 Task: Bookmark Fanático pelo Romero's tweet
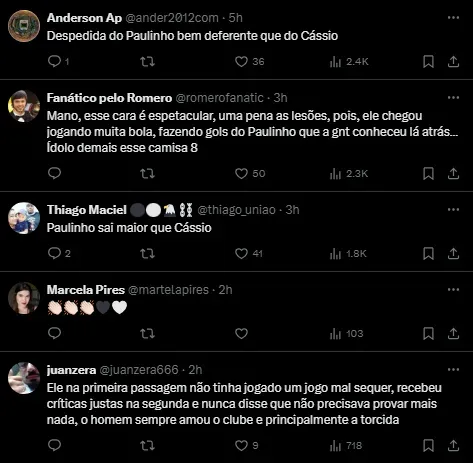tap(428, 174)
